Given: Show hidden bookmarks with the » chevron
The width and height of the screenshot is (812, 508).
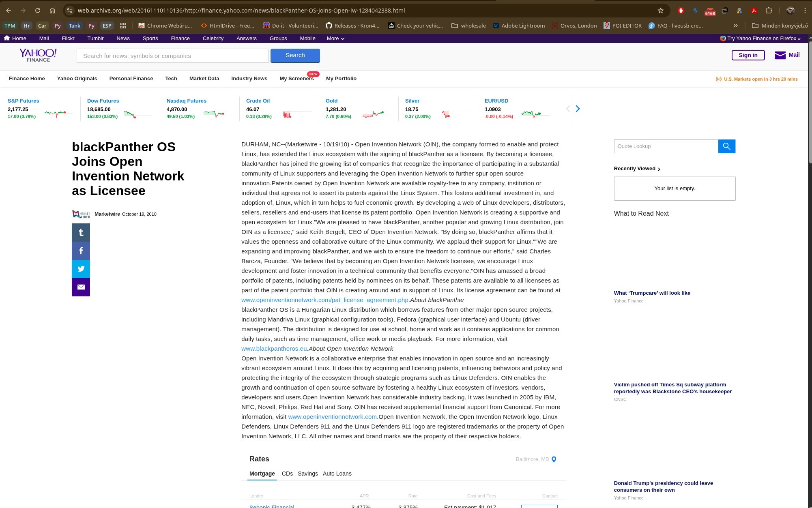Looking at the screenshot, I should point(735,26).
